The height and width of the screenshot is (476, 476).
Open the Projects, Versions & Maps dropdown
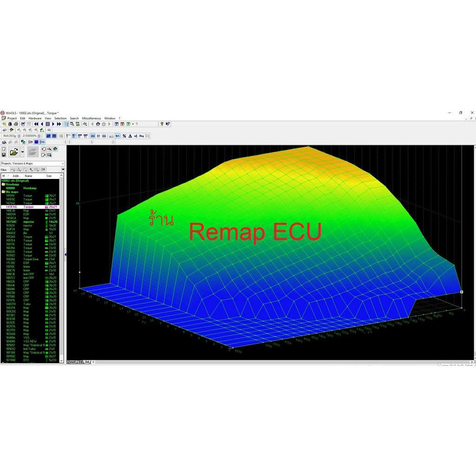click(x=63, y=164)
